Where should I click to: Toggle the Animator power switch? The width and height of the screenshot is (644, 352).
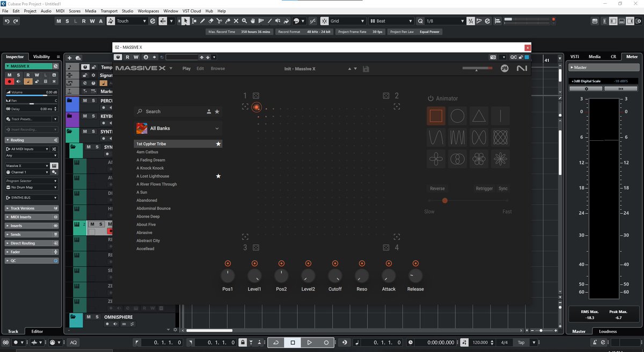coord(430,98)
